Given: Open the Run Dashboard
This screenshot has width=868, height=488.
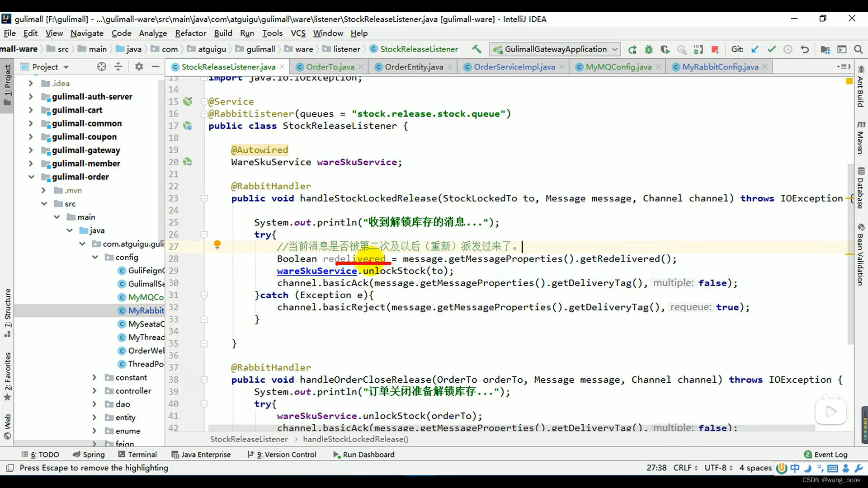Looking at the screenshot, I should tap(364, 455).
